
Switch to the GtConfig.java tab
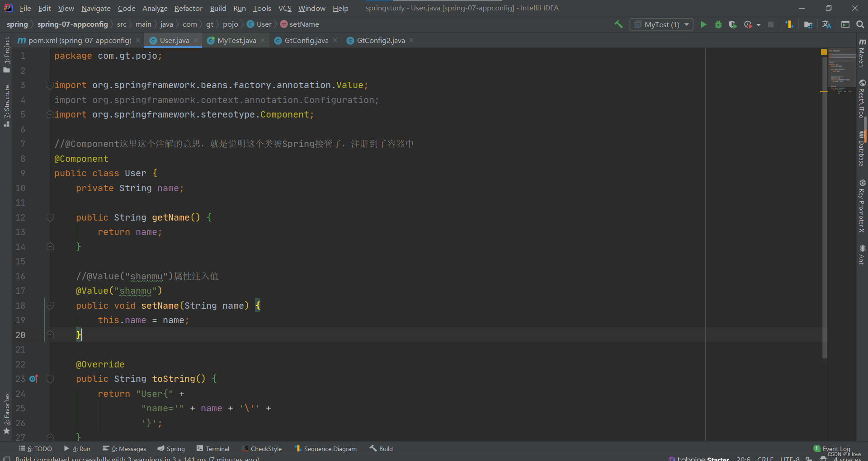point(306,40)
